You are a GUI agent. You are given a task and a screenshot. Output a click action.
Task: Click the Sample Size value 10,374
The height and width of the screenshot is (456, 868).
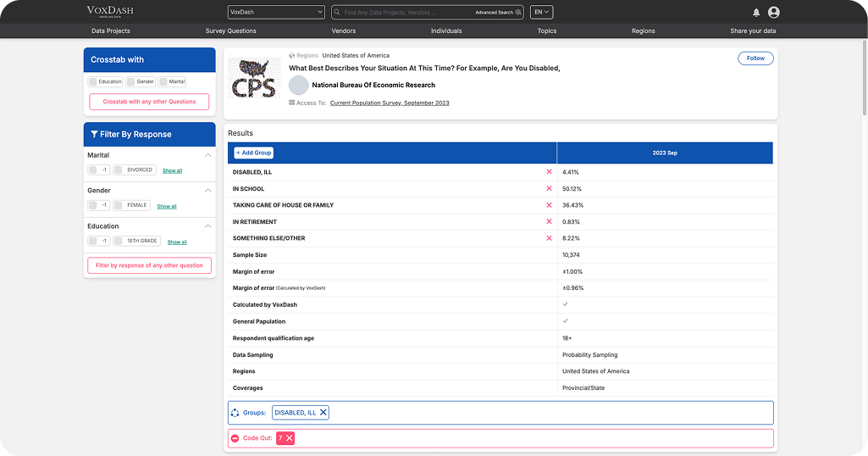coord(572,255)
